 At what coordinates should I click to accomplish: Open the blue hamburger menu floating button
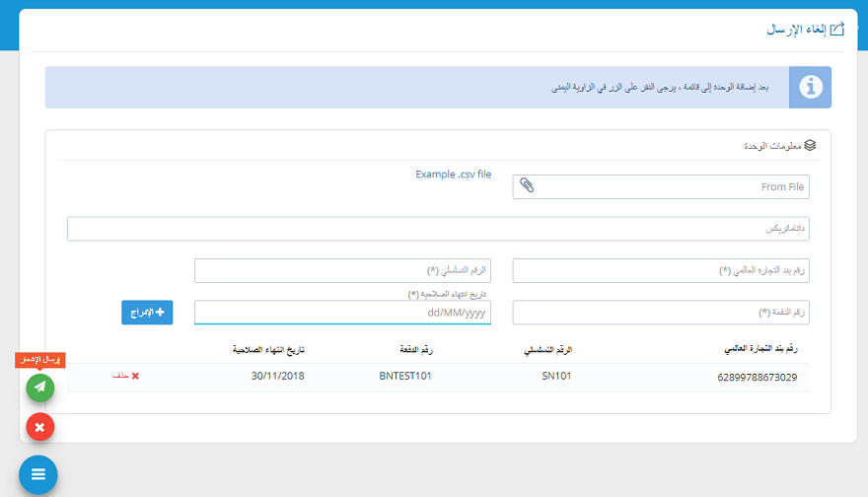tap(38, 474)
